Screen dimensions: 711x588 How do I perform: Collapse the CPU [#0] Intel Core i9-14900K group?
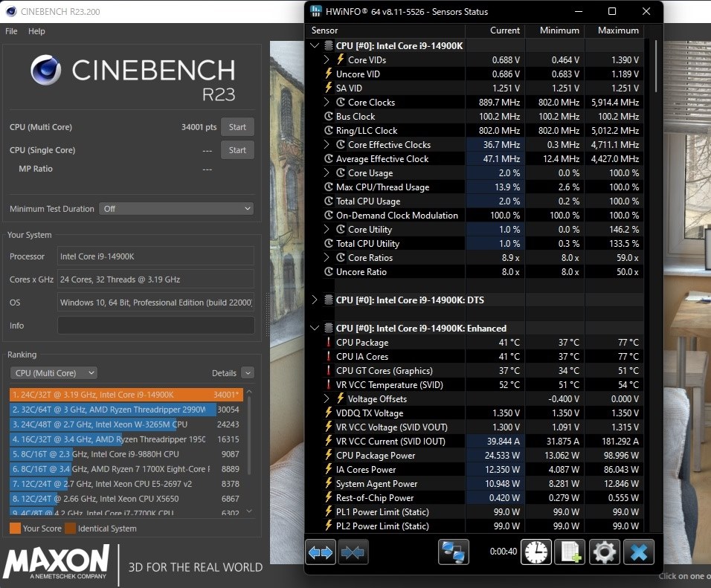coord(315,46)
